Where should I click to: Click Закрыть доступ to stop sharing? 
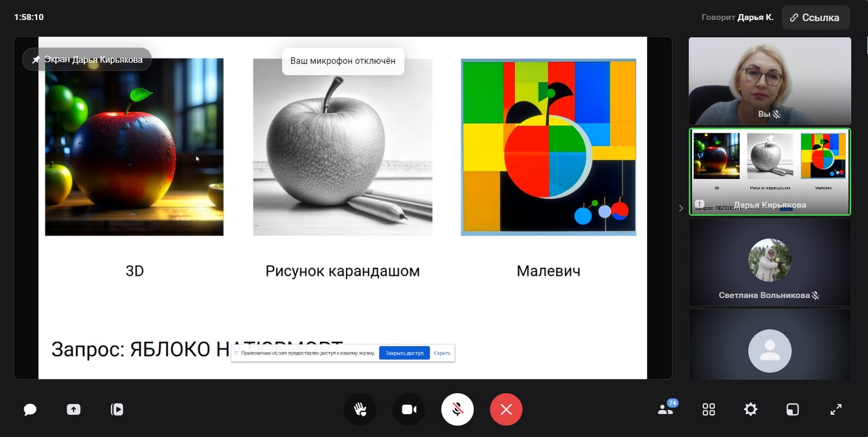(404, 353)
